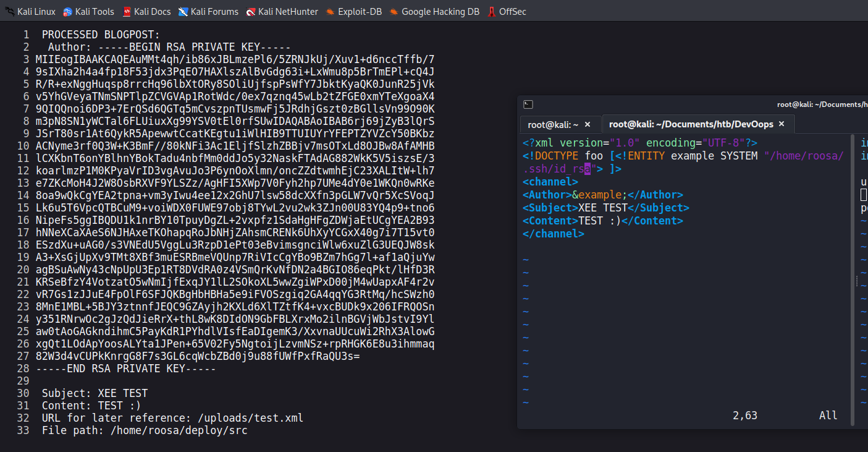Click the key line starting vR7Gs1zJJuE4FpOlF6

click(x=235, y=294)
